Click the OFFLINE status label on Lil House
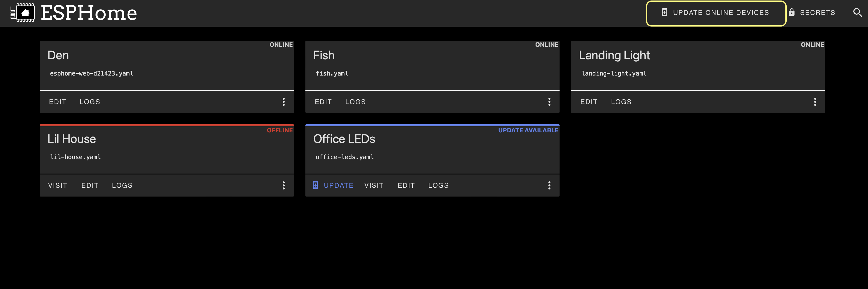The height and width of the screenshot is (289, 868). (x=280, y=130)
